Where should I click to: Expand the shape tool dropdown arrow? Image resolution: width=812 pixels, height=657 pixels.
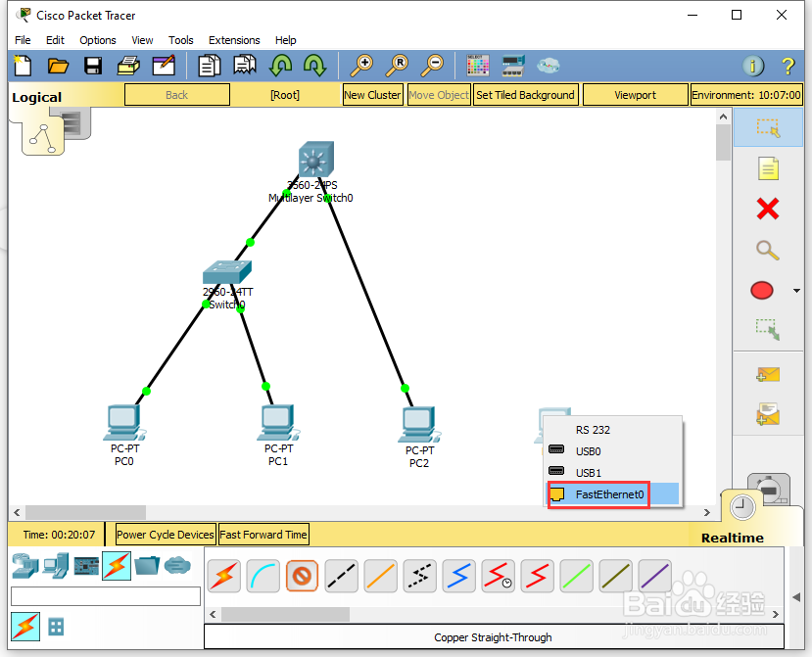point(797,291)
